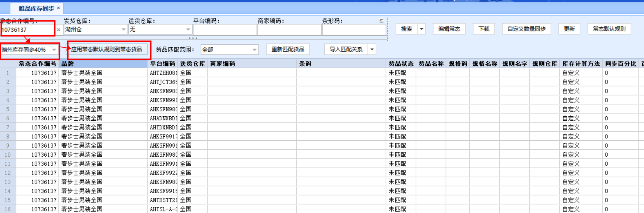
Task: Click 应用常态默认规则到常态货品 button
Action: pos(107,49)
